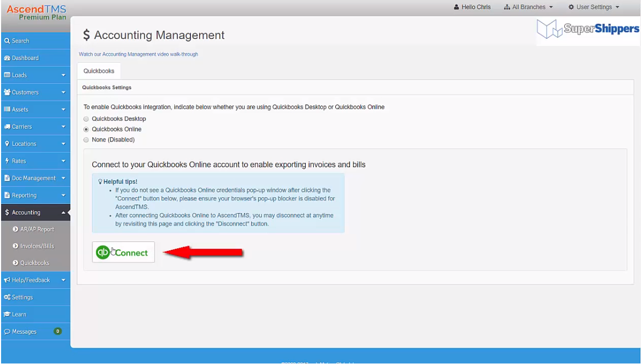Viewport: 641px width, 364px height.
Task: Expand the Doc Management menu arrow
Action: [x=63, y=178]
